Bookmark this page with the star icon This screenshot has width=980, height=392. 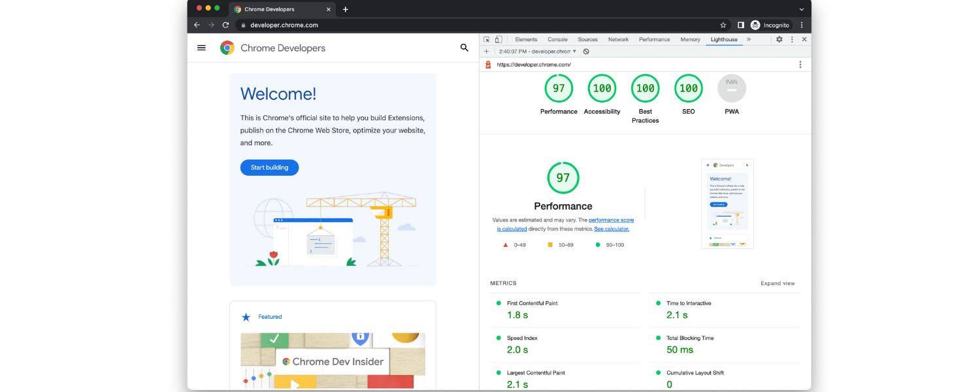click(723, 25)
